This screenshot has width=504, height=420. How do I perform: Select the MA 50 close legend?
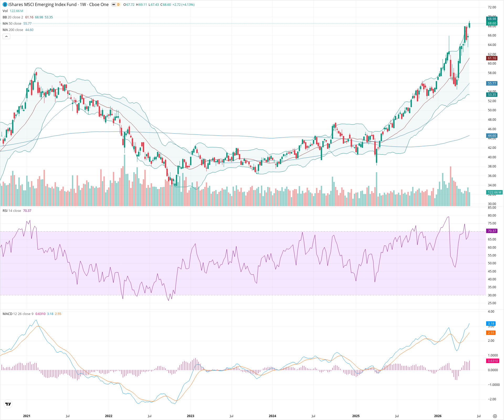[12, 23]
